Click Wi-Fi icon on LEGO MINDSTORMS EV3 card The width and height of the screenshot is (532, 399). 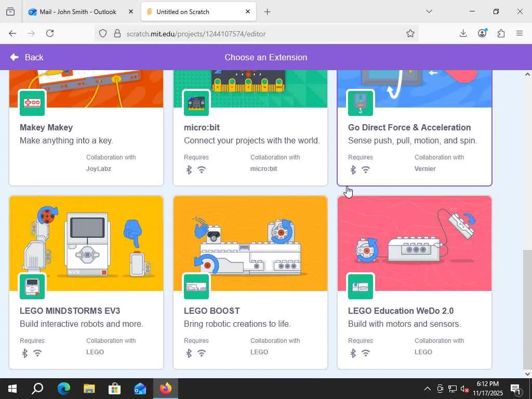click(x=37, y=353)
